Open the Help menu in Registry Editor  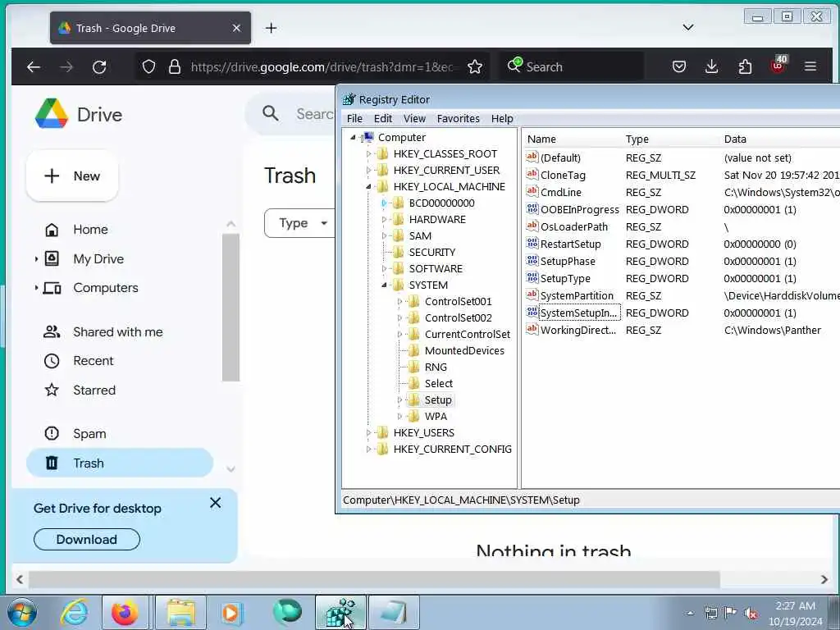click(502, 118)
